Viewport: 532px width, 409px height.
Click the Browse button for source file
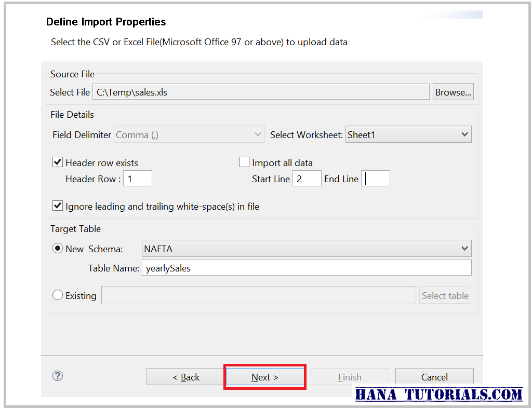[453, 91]
